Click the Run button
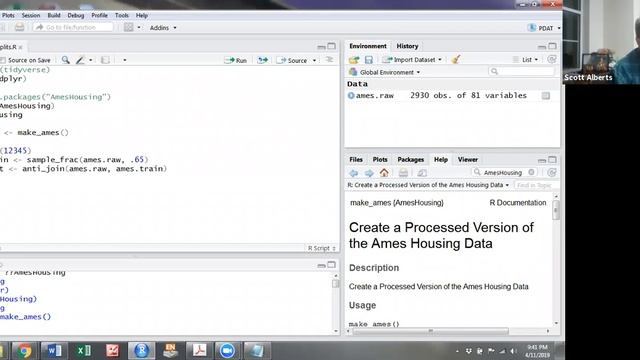 [236, 60]
